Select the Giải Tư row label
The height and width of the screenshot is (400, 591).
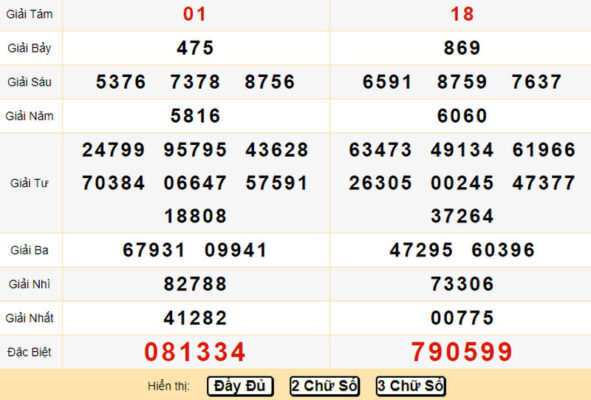coord(29,183)
